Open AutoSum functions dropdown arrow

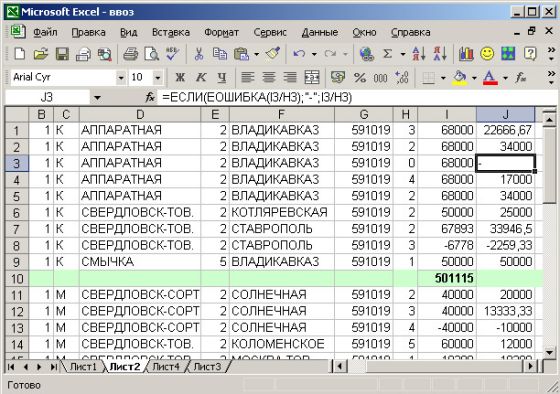tap(403, 54)
